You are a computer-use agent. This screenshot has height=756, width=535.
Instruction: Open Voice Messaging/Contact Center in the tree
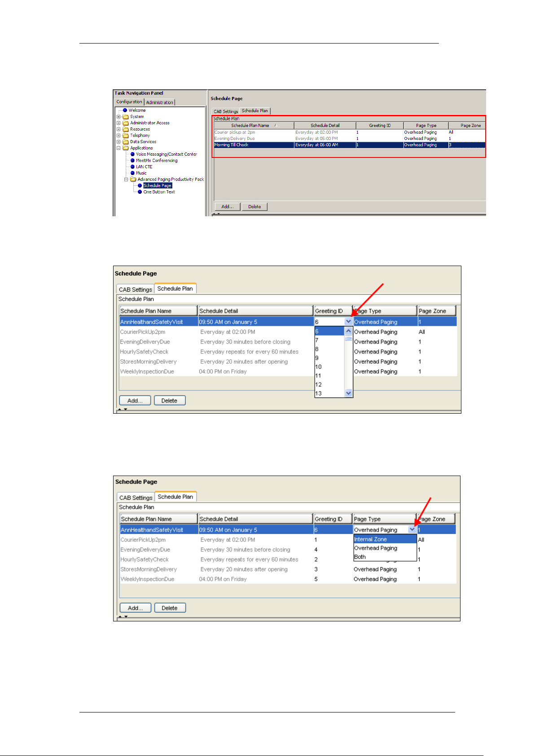(x=167, y=154)
